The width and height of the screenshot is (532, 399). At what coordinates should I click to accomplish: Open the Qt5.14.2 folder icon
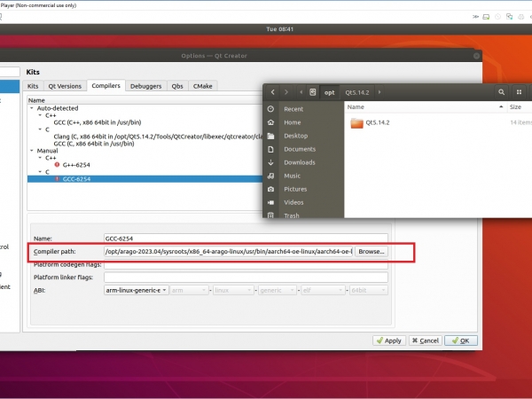coord(356,122)
